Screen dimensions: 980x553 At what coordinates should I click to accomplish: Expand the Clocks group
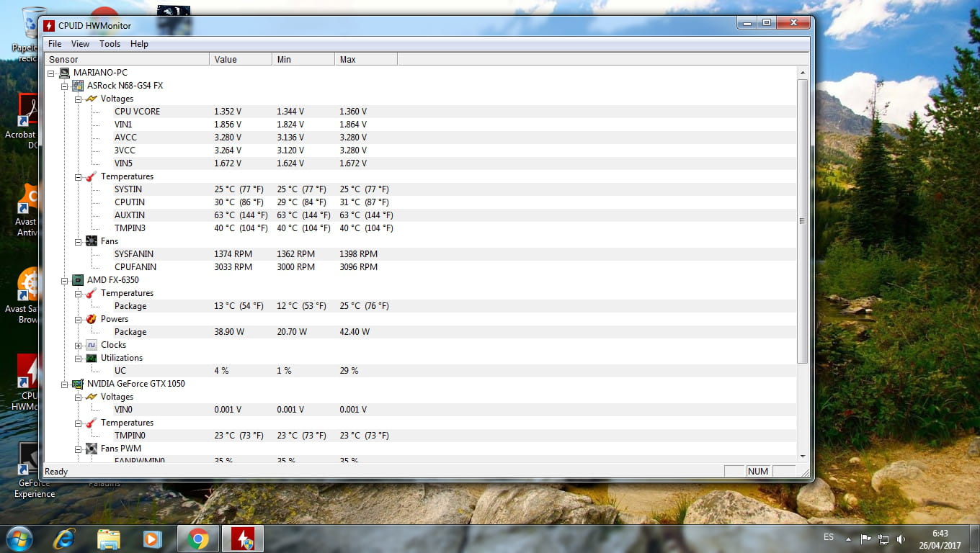coord(79,345)
